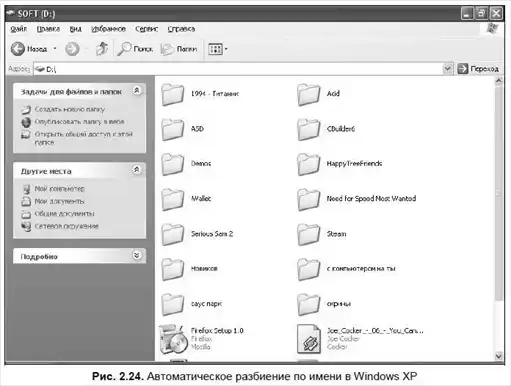Open Shared Documents (Общие документы) link
The width and height of the screenshot is (511, 386).
64,213
